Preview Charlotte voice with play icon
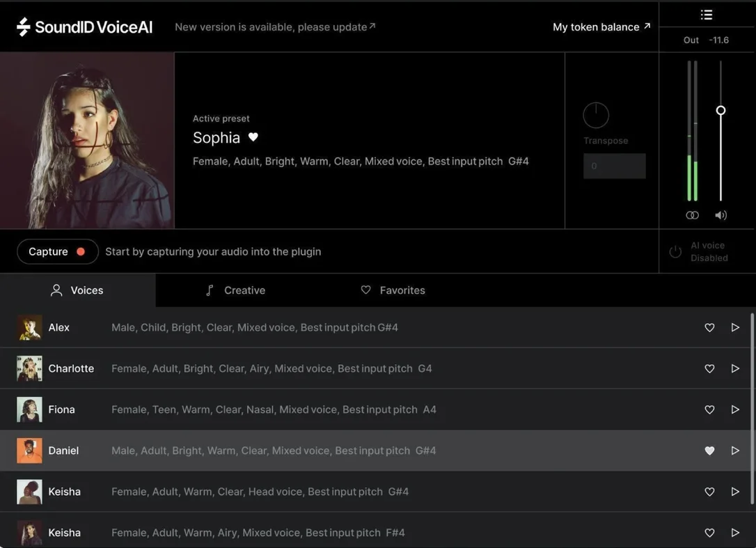Screen dimensions: 756x548 (735, 368)
